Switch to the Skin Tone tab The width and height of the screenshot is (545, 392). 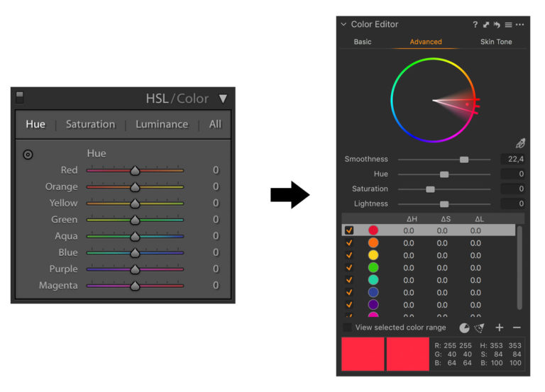coord(495,42)
